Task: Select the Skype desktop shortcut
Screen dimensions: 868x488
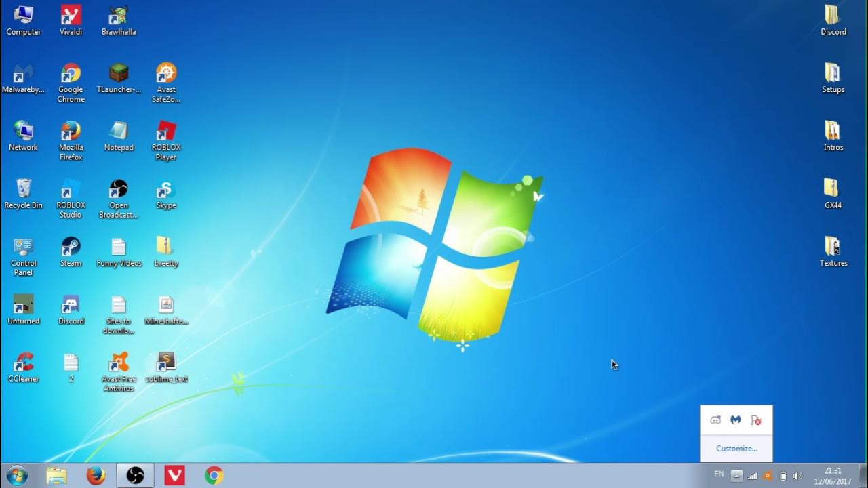Action: (x=166, y=194)
